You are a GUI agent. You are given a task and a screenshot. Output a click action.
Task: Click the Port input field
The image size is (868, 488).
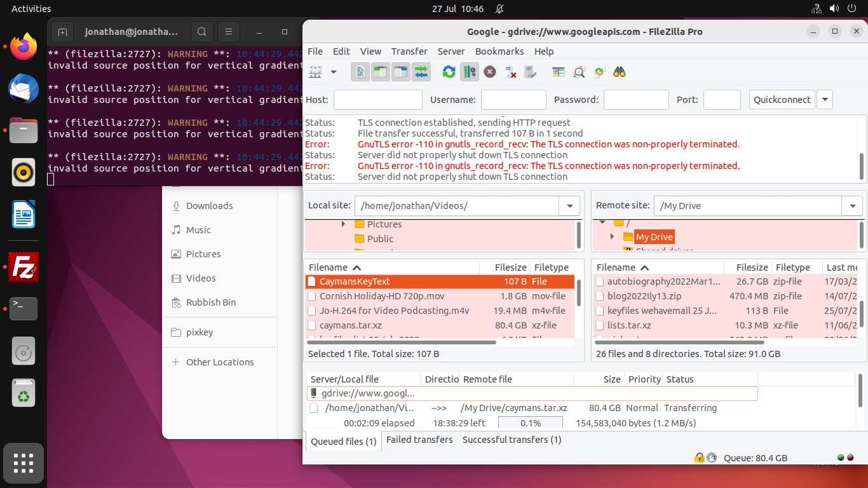(x=722, y=100)
